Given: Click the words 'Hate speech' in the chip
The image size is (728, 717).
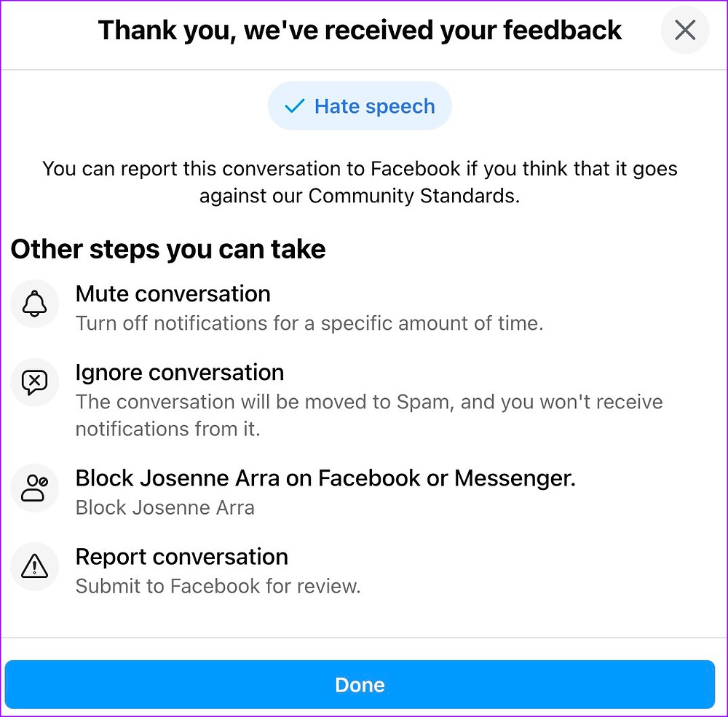Looking at the screenshot, I should point(375,106).
